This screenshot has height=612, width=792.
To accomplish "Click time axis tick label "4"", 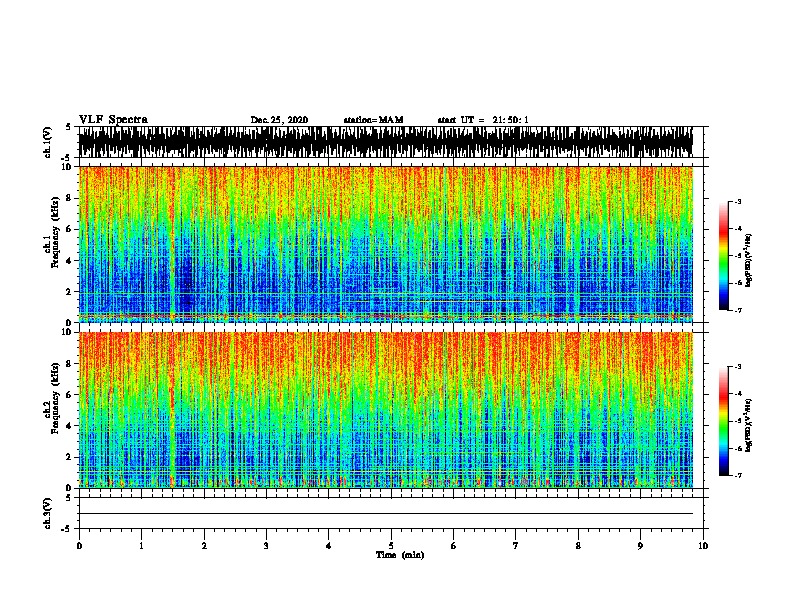I will point(329,545).
